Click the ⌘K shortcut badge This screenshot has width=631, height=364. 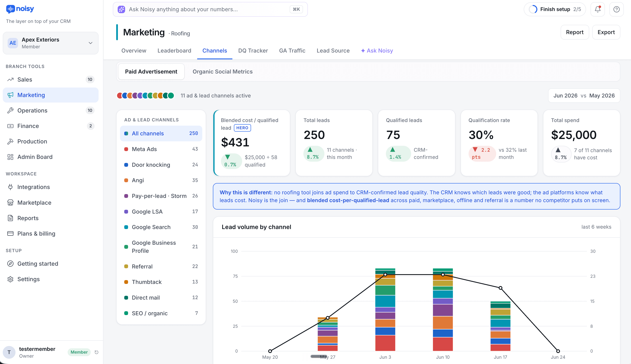tap(296, 9)
